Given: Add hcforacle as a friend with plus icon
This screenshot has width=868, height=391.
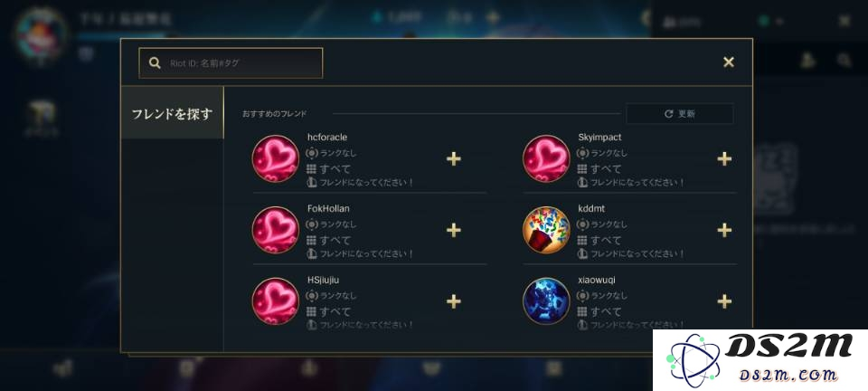Looking at the screenshot, I should coord(453,159).
